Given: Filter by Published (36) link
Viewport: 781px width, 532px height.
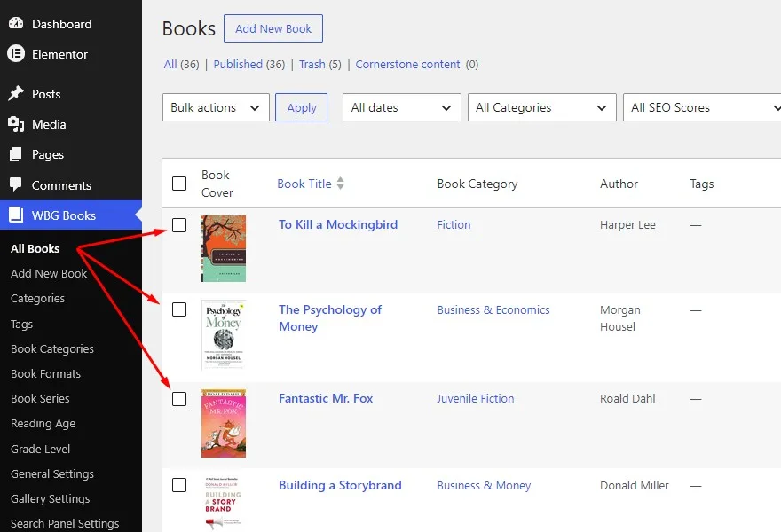Looking at the screenshot, I should pos(249,64).
